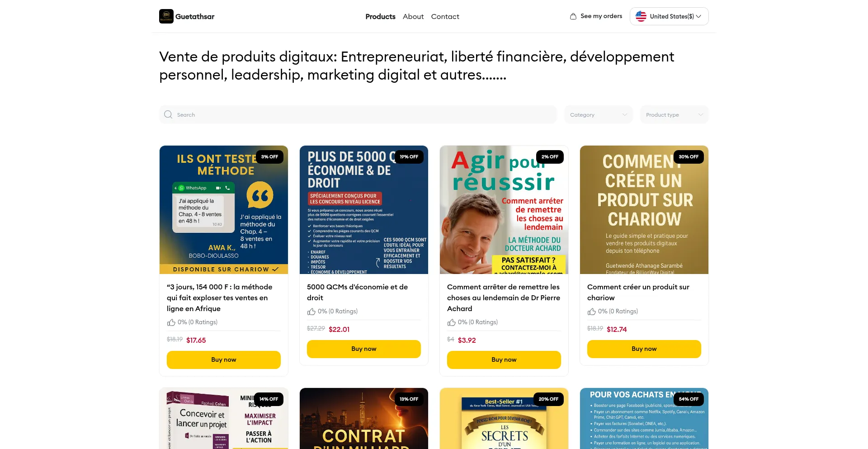Click thumbs-up icon under Dr Pierre Achard product
Viewport: 868px width, 449px height.
(452, 322)
